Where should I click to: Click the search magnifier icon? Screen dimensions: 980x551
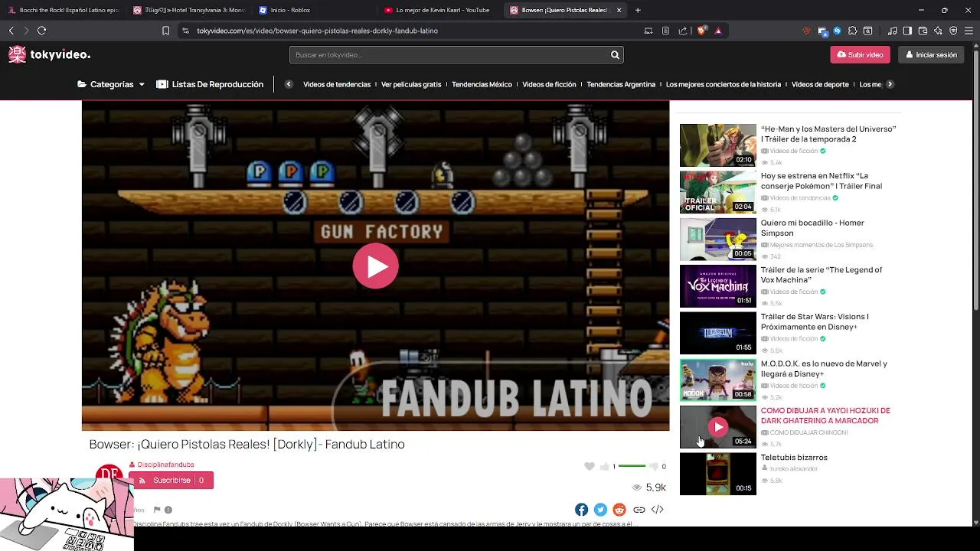pyautogui.click(x=615, y=55)
